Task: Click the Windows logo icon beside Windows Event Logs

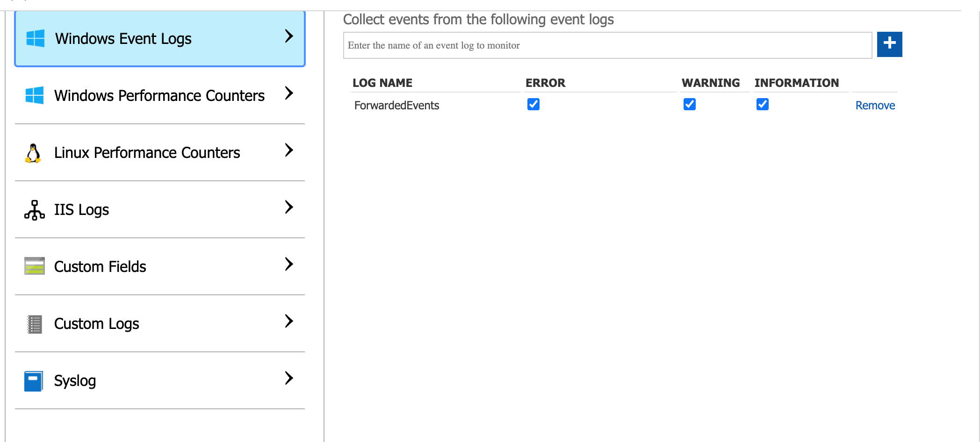Action: tap(36, 38)
